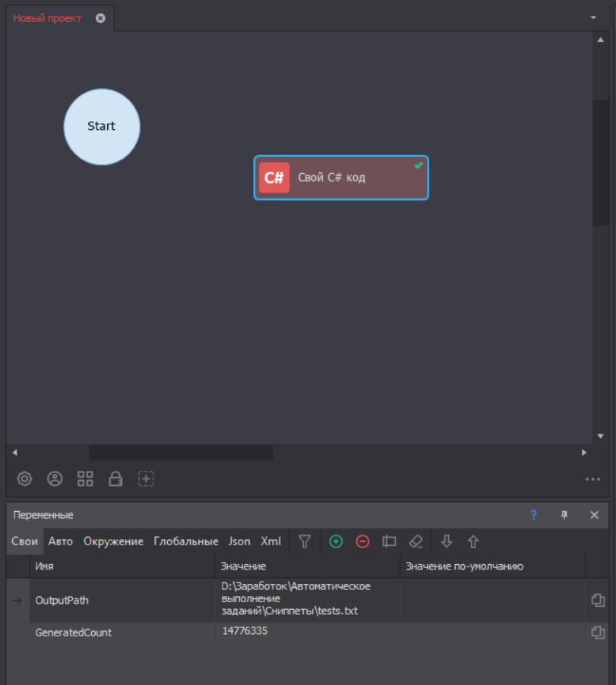Click the C# icon on action block

[x=274, y=178]
